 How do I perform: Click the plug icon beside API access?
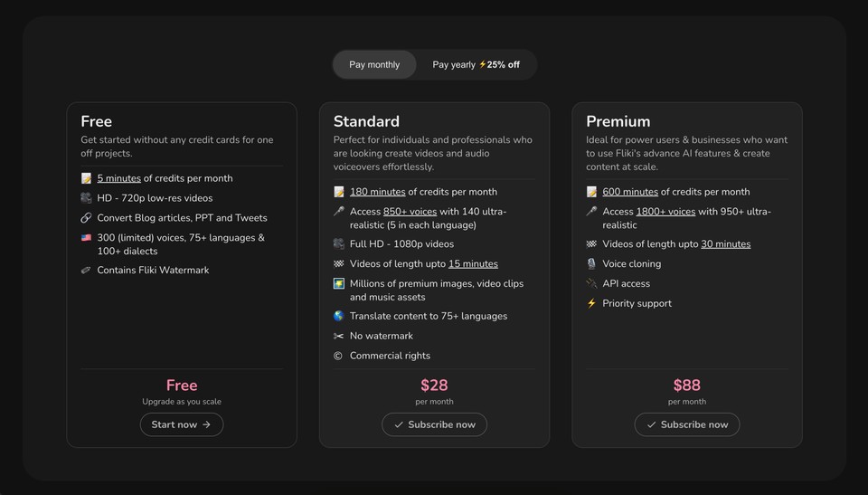(x=591, y=284)
